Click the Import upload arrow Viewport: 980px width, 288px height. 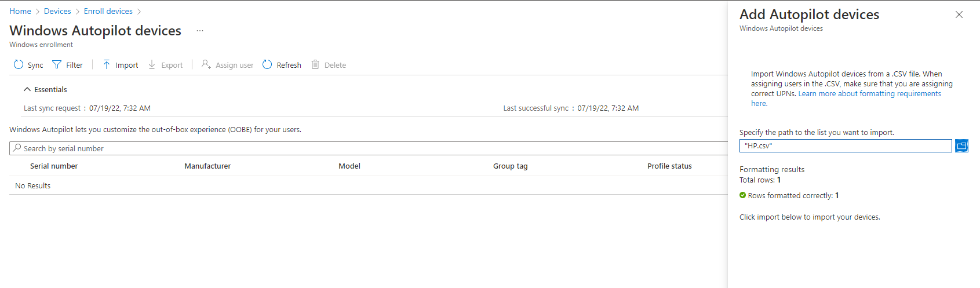107,65
